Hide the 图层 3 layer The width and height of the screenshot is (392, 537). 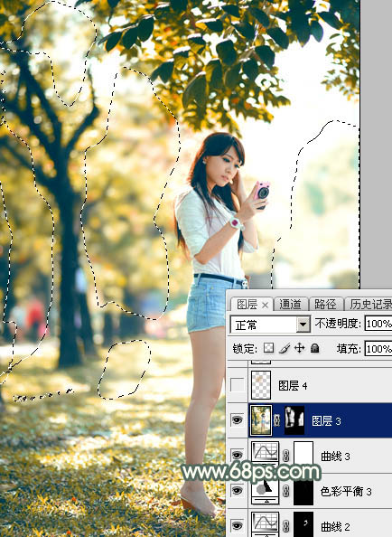tap(237, 419)
